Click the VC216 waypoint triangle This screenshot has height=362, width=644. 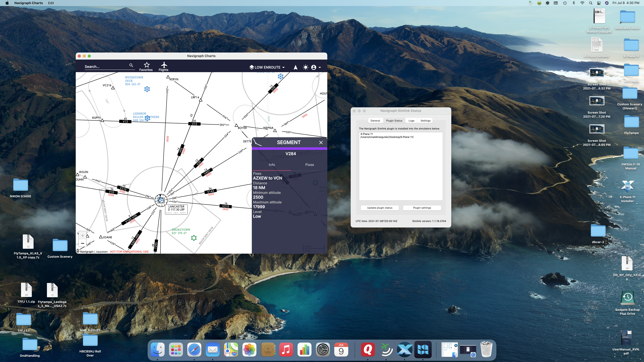(113, 88)
